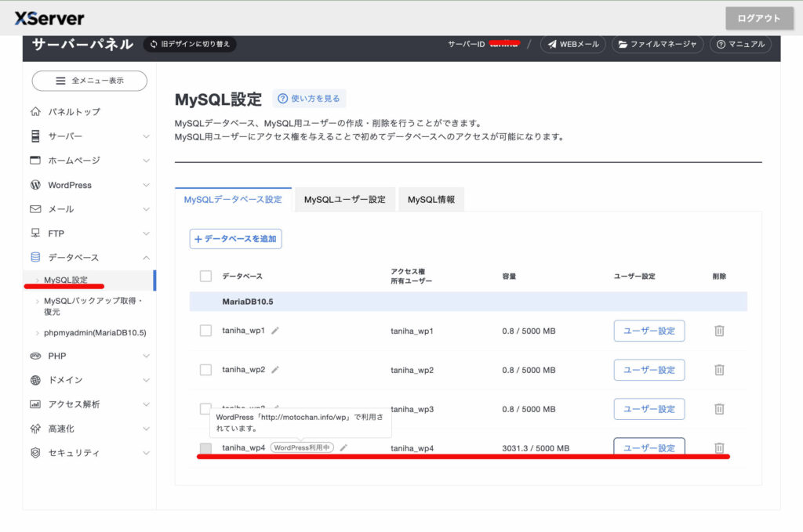This screenshot has height=532, width=803.
Task: Expand the PHP menu chevron
Action: pyautogui.click(x=147, y=356)
